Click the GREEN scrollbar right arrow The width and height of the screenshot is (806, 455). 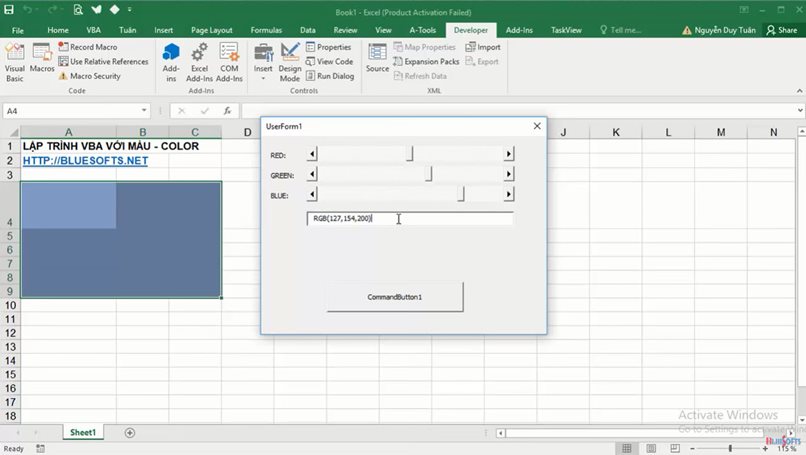pos(509,174)
